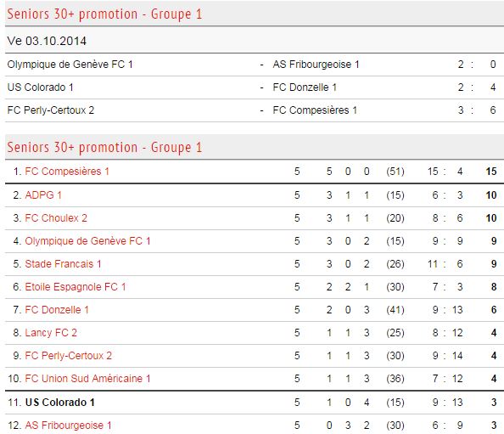The width and height of the screenshot is (504, 434).
Task: Select FC Compesières 1's 15 points total
Action: pyautogui.click(x=491, y=172)
